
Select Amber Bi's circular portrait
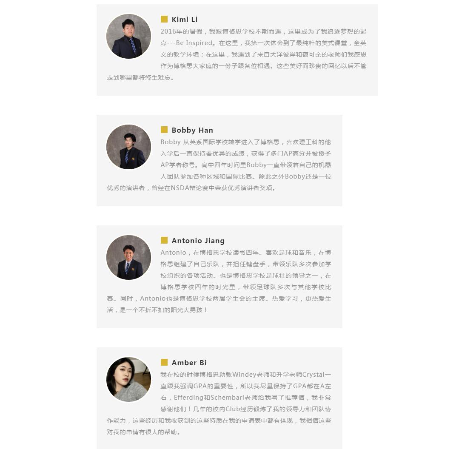click(129, 380)
